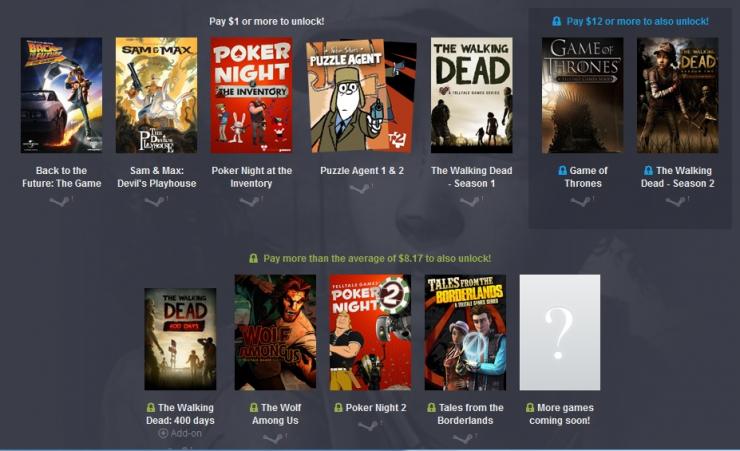Click the Steam icon below Sam & Max
The image size is (740, 451).
coord(156,202)
